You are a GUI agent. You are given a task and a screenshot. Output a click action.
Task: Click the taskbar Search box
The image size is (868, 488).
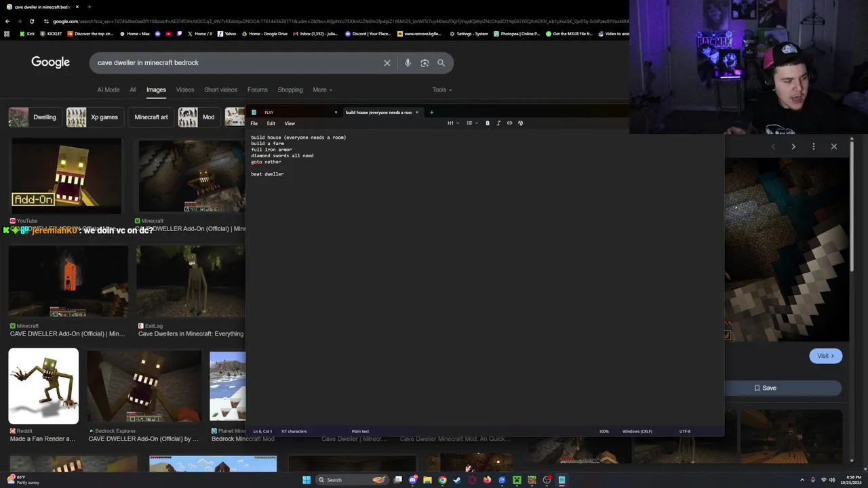pyautogui.click(x=351, y=480)
